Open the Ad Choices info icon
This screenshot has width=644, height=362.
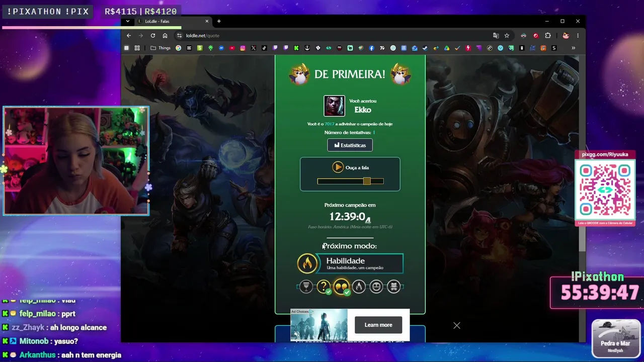click(311, 312)
